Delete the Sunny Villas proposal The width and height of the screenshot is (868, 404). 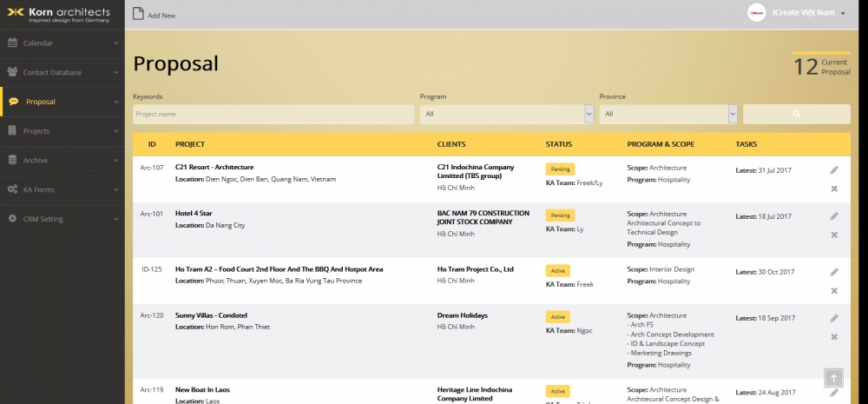pyautogui.click(x=834, y=337)
